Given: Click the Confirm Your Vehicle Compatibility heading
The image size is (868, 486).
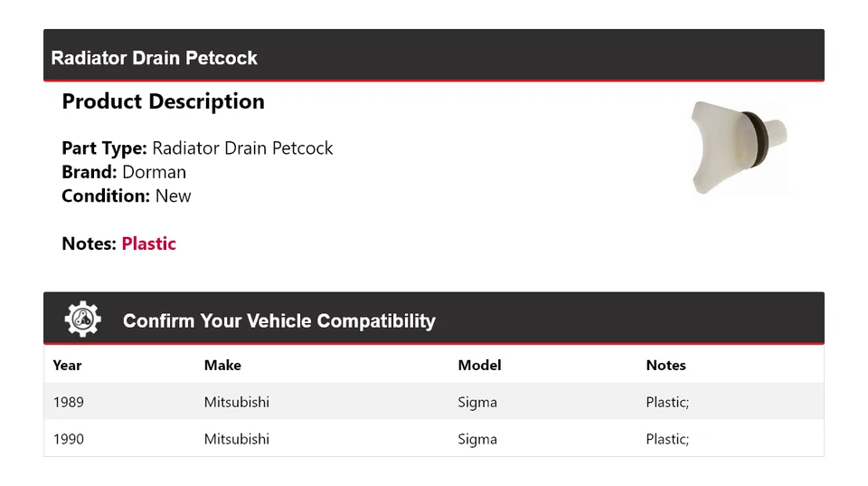Looking at the screenshot, I should point(278,321).
